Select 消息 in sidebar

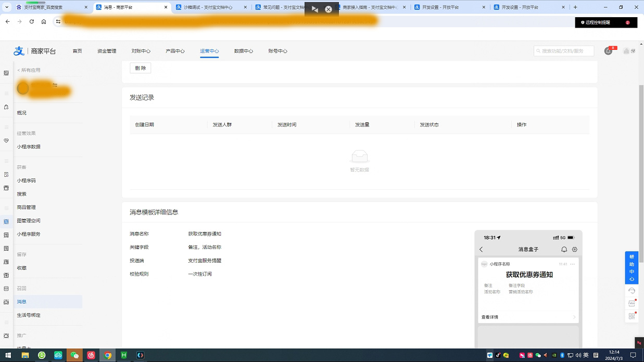coord(48,302)
